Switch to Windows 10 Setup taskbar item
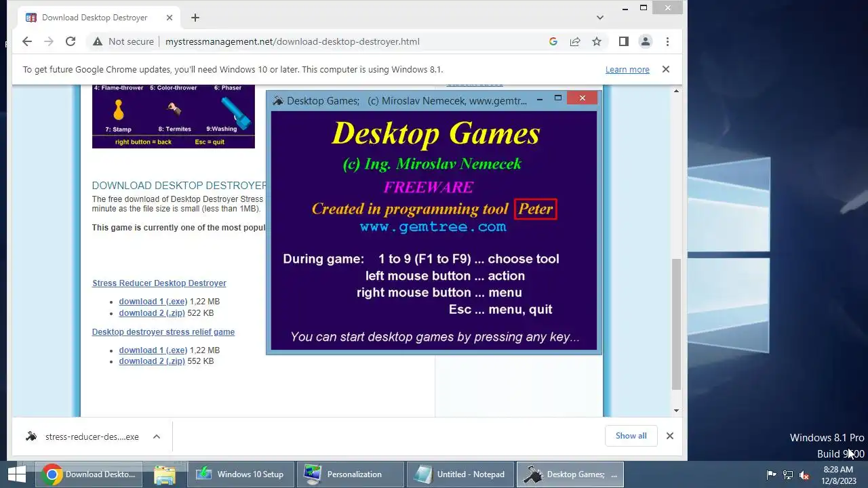Image resolution: width=868 pixels, height=488 pixels. pos(241,474)
